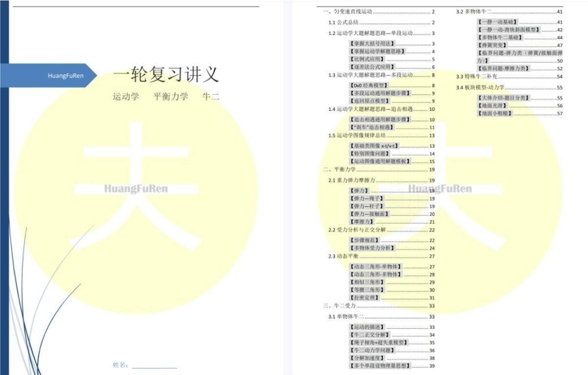Open contents entry 1.2 运动学大题解题思路—单段运动
This screenshot has width=588, height=375.
click(x=382, y=33)
